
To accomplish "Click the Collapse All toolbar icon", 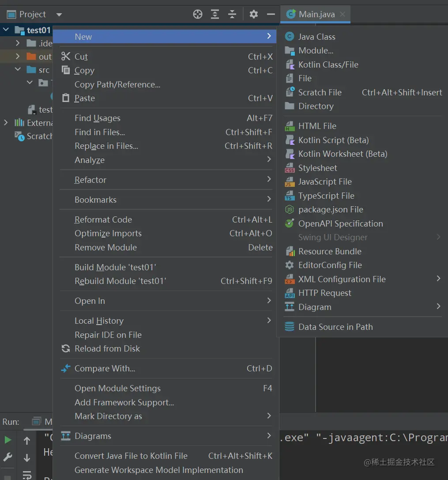I will pyautogui.click(x=232, y=14).
